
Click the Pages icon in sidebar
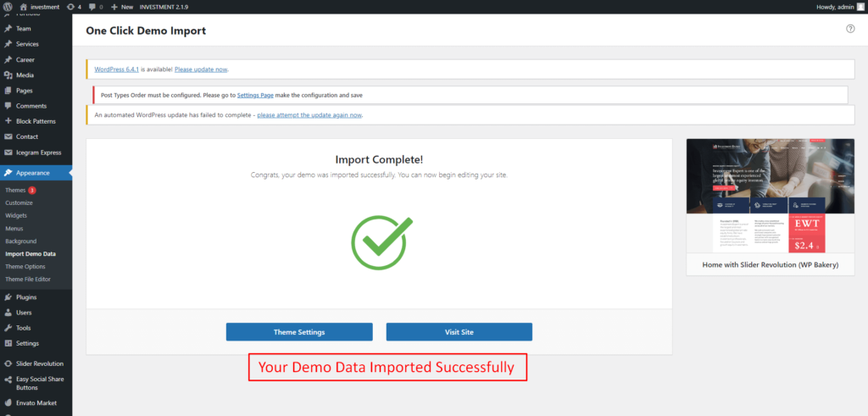coord(8,91)
